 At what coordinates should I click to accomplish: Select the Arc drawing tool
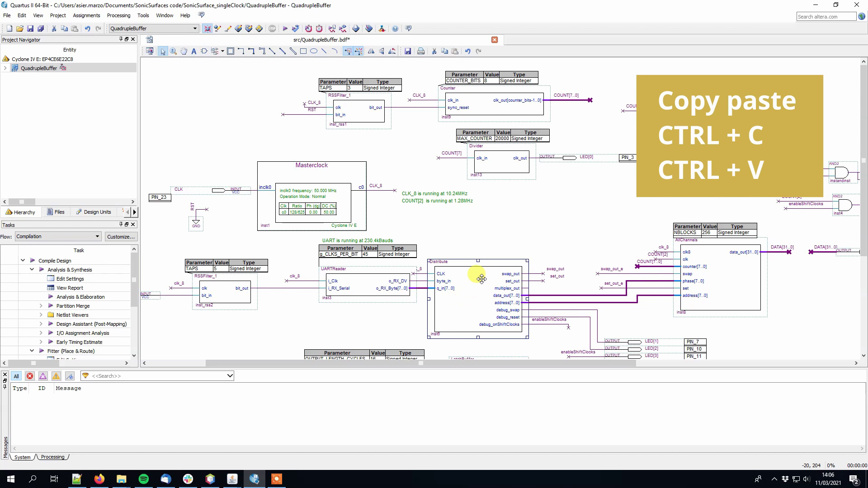[335, 52]
